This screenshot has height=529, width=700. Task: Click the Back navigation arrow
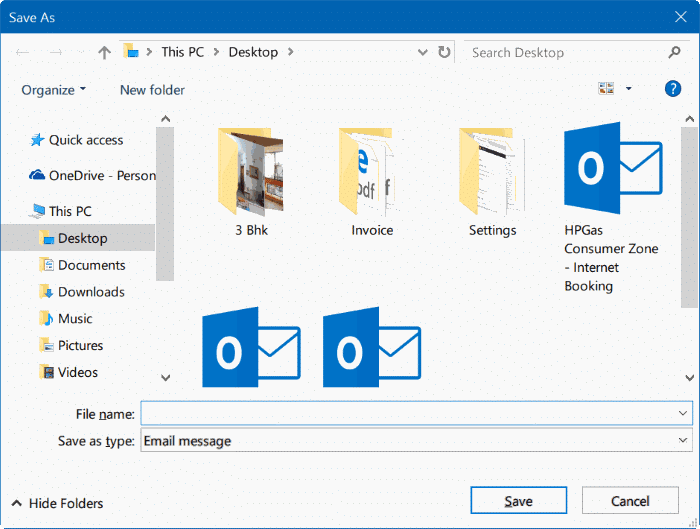22,53
